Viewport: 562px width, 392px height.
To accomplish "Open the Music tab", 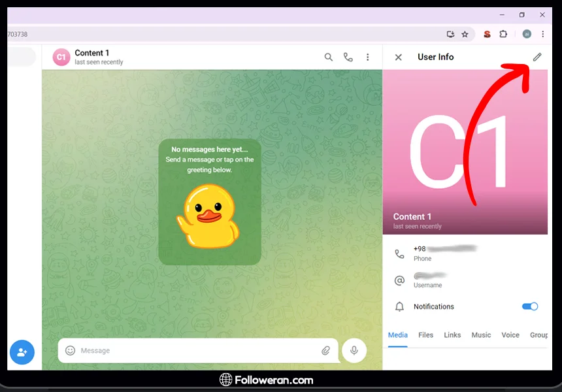I will pyautogui.click(x=481, y=335).
